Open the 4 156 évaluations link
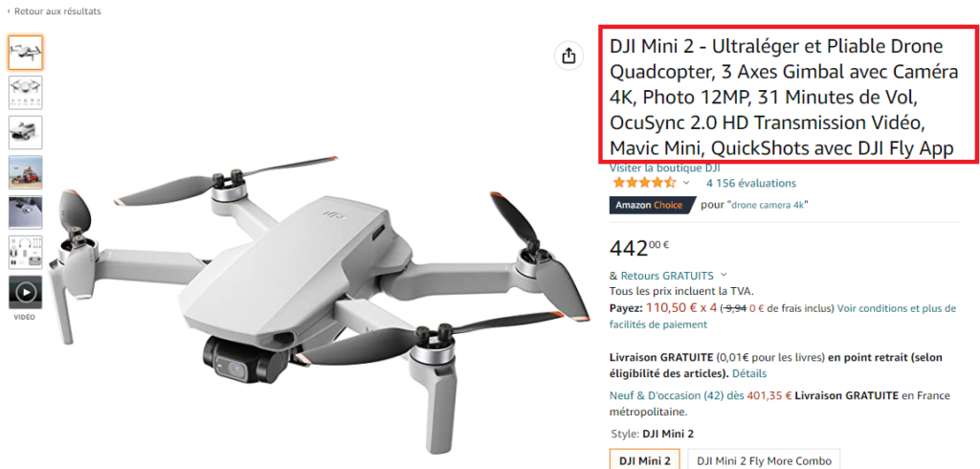The height and width of the screenshot is (469, 980). [751, 183]
